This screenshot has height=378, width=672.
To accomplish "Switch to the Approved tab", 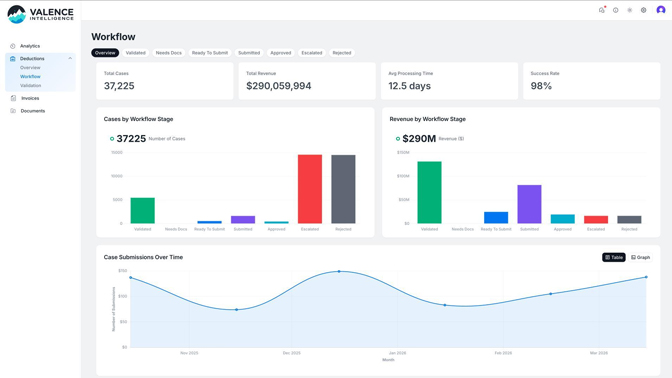I will pyautogui.click(x=281, y=53).
